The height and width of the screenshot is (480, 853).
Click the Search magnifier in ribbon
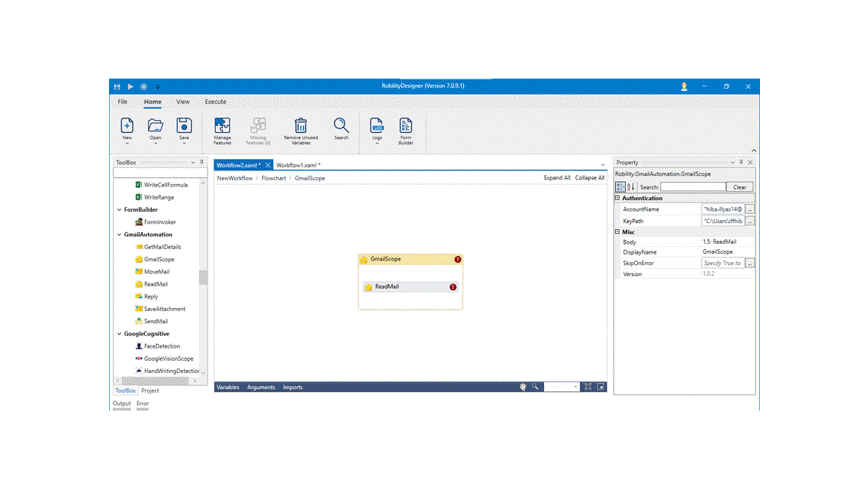(x=341, y=126)
